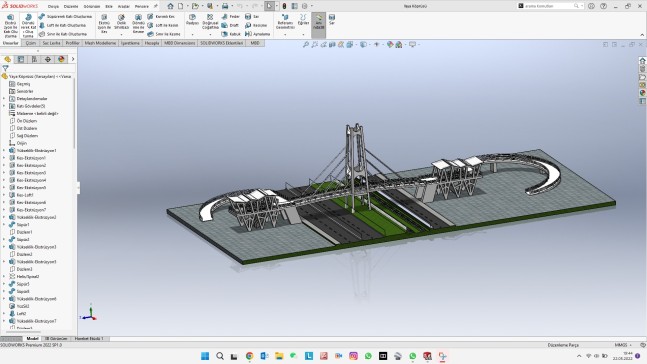The image size is (647, 364).
Task: Click the New document icon
Action: pyautogui.click(x=181, y=6)
